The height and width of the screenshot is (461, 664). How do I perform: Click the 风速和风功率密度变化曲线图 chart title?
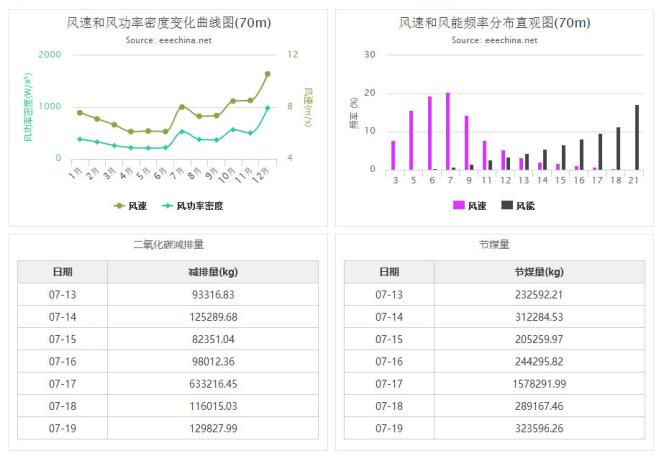(x=168, y=22)
